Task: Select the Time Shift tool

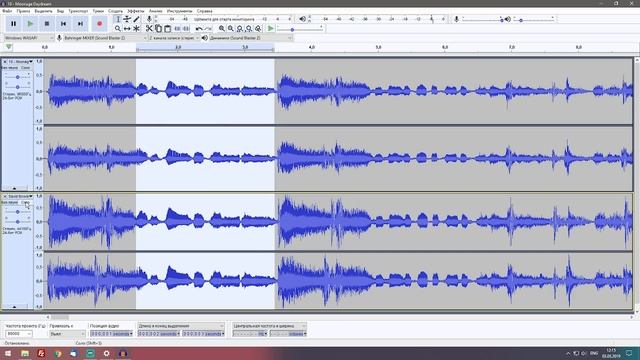Action: click(127, 29)
